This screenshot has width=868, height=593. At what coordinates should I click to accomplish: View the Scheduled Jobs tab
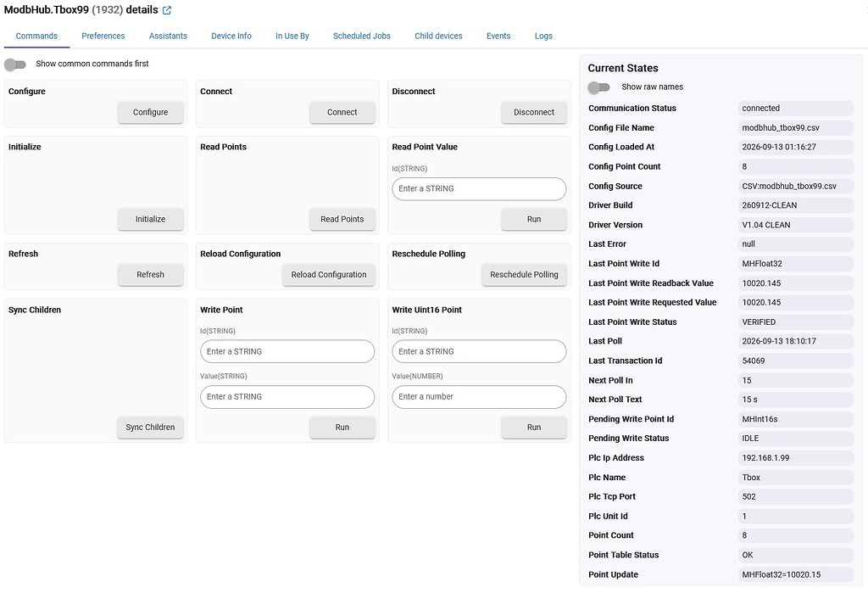(x=361, y=36)
